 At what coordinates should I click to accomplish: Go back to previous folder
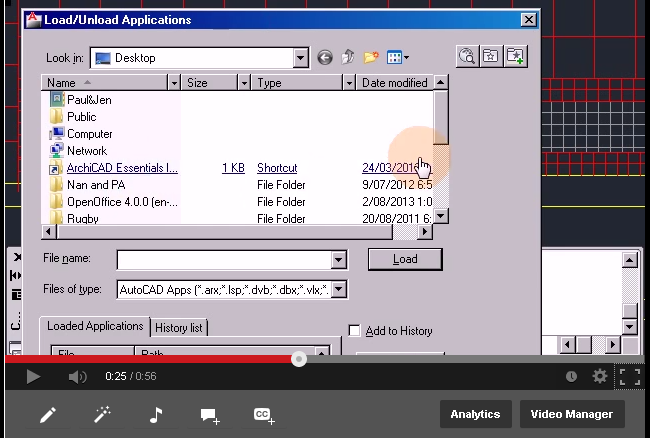324,58
